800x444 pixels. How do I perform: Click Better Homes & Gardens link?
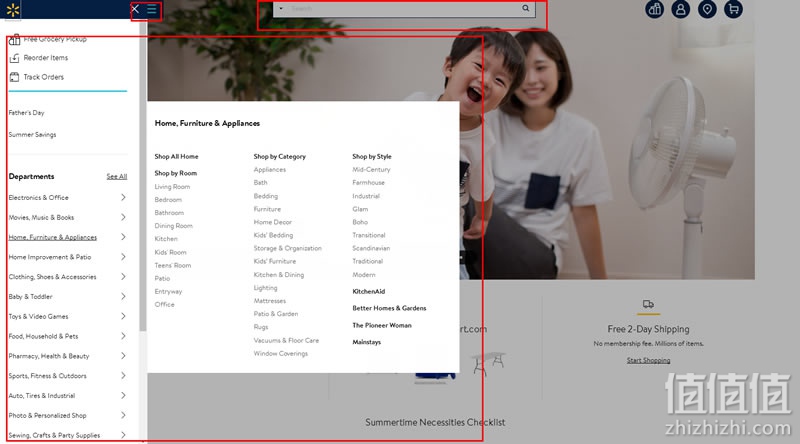(x=389, y=308)
